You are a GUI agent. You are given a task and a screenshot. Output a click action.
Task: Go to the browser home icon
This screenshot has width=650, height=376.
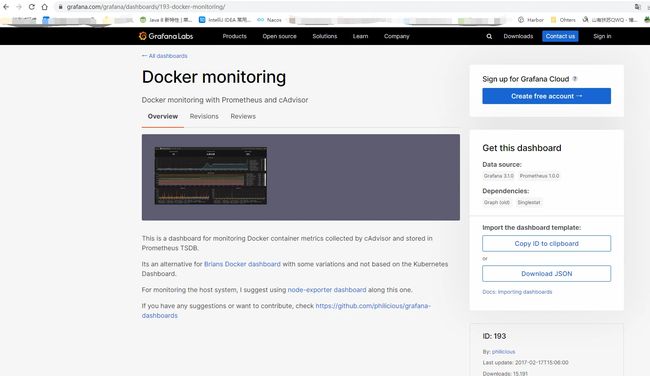click(44, 7)
